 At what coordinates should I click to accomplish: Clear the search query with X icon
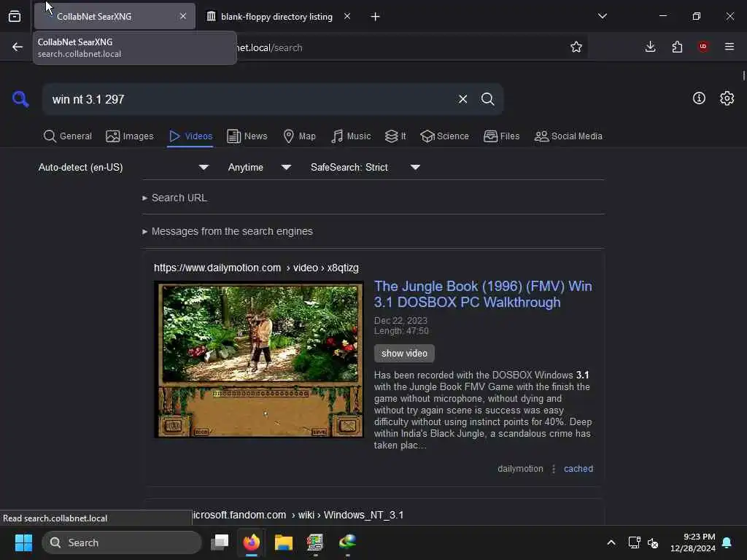tap(462, 99)
